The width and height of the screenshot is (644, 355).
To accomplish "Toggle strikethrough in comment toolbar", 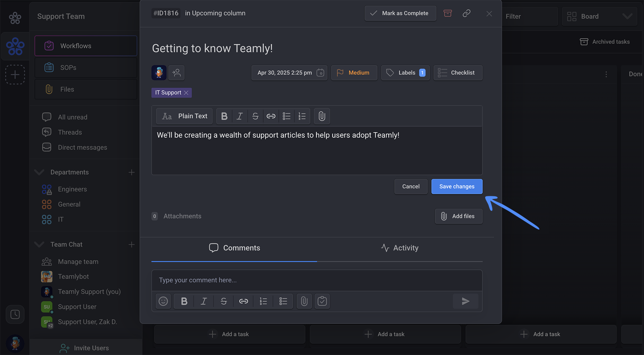I will pos(224,301).
